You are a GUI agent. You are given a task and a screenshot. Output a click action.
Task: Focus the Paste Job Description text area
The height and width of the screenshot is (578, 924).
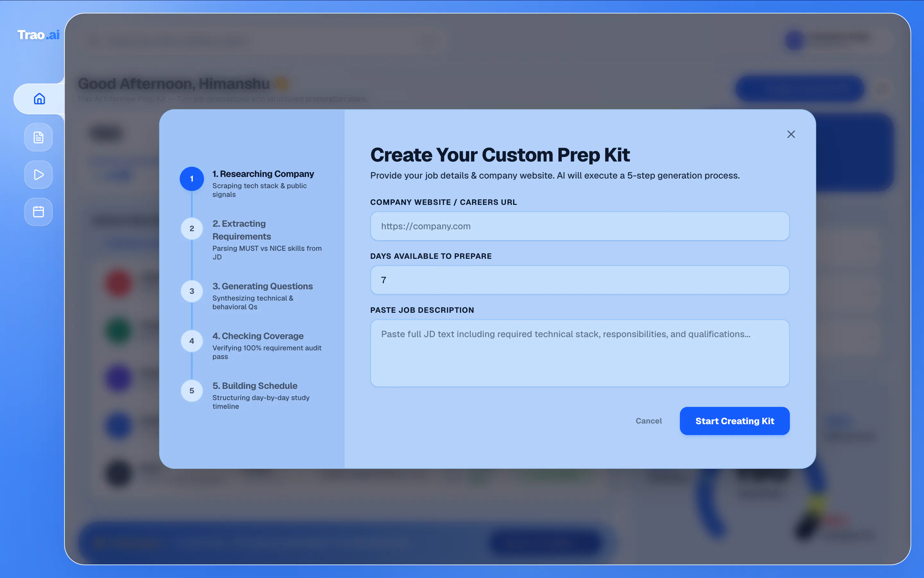(580, 353)
